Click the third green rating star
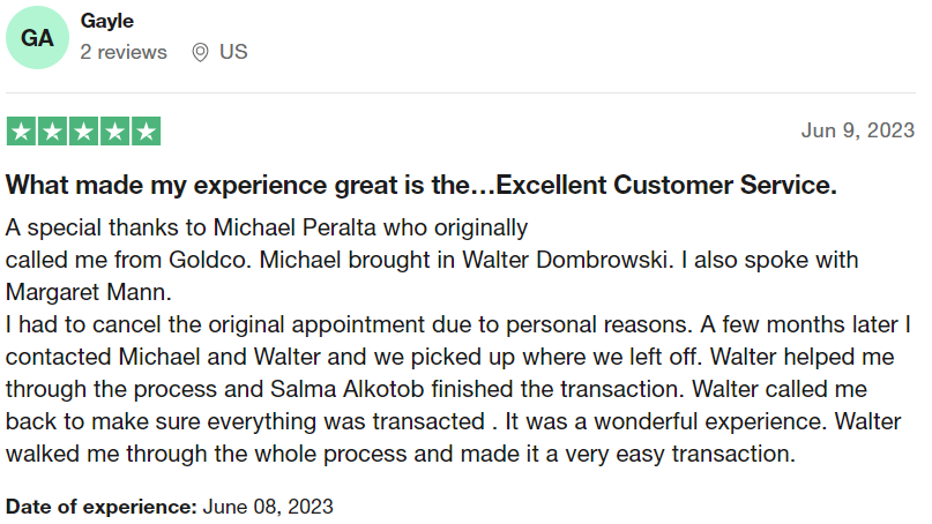Image resolution: width=932 pixels, height=524 pixels. pos(84,131)
